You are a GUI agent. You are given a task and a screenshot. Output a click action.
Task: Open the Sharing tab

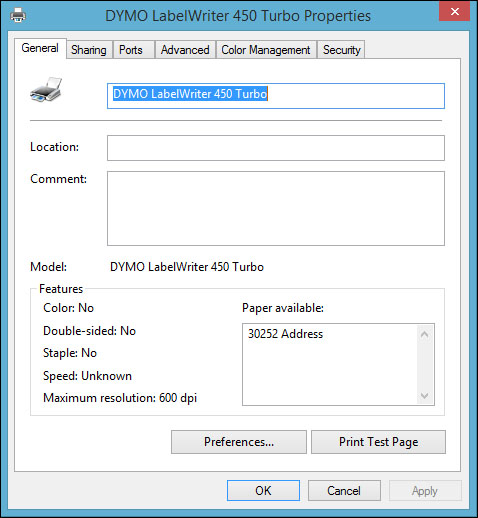pos(89,50)
